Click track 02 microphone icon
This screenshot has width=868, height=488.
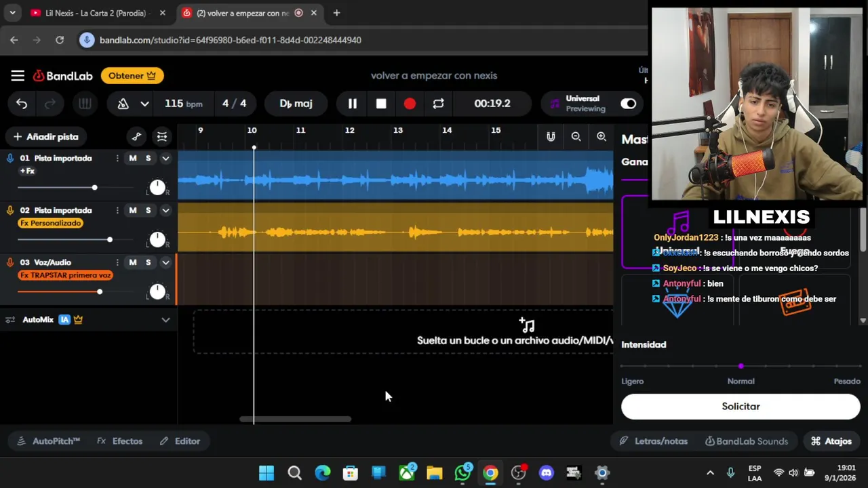point(9,211)
